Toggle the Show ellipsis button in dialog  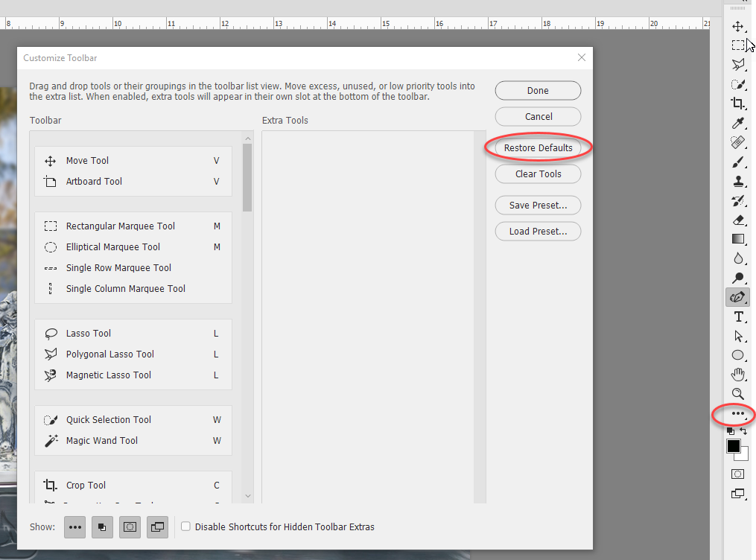(x=74, y=526)
